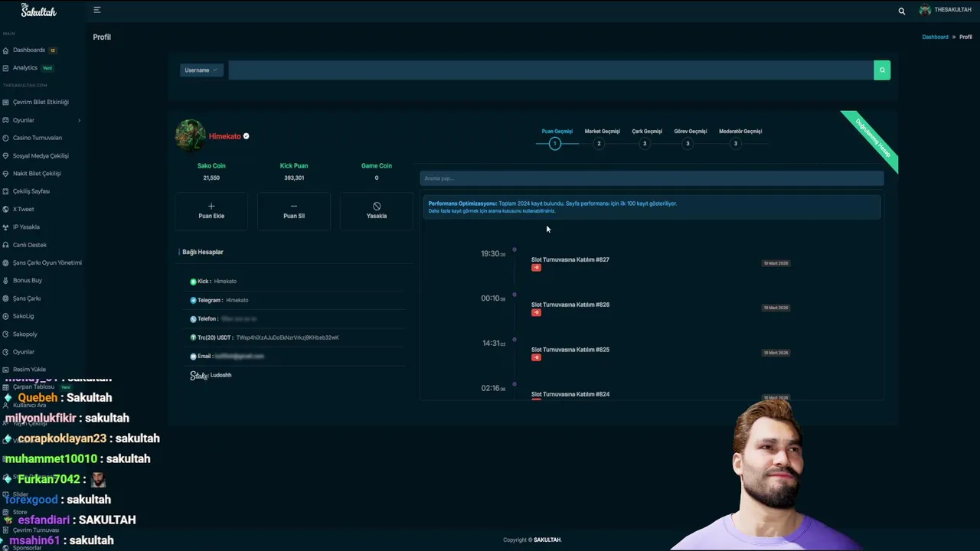Open Şans Çarkı Oyun Yönetimi menu item
The width and height of the screenshot is (980, 551).
pos(42,262)
